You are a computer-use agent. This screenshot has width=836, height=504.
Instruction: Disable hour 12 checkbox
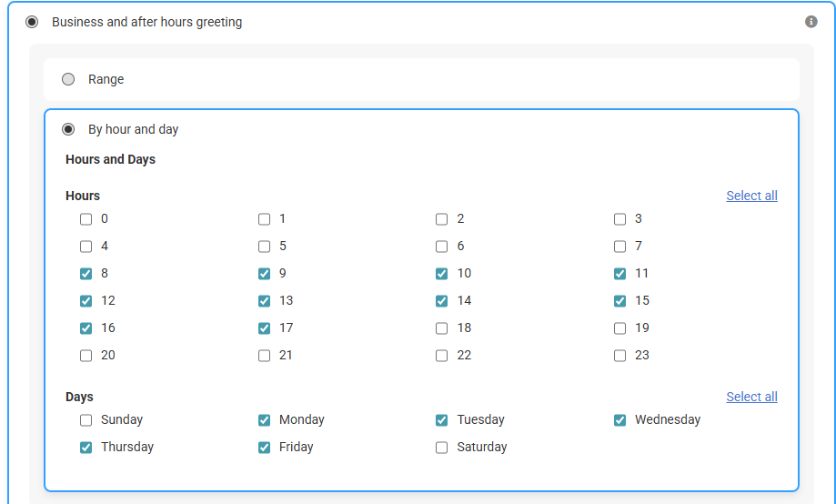[86, 301]
